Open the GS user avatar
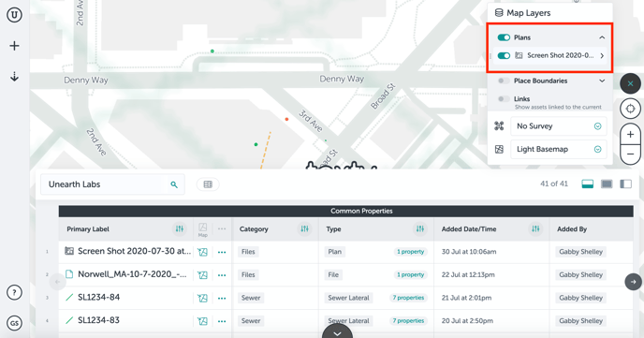 14,323
